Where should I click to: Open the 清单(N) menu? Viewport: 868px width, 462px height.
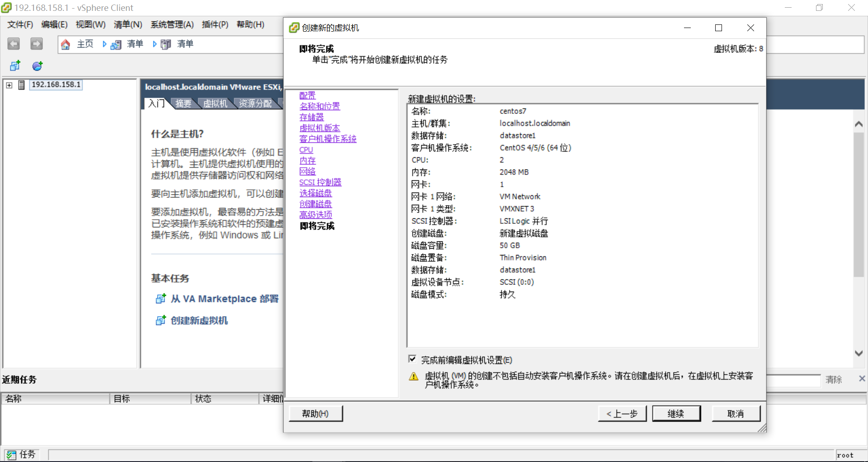pos(128,24)
